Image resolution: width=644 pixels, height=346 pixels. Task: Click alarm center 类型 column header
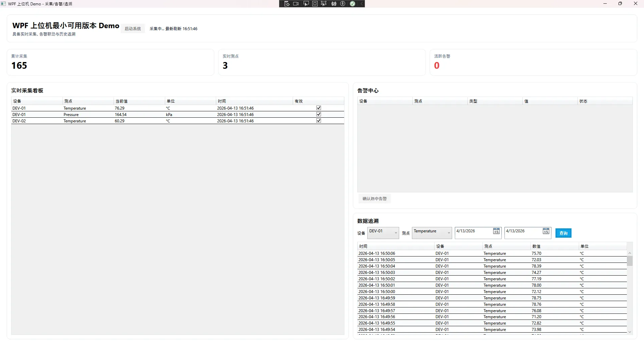point(495,101)
